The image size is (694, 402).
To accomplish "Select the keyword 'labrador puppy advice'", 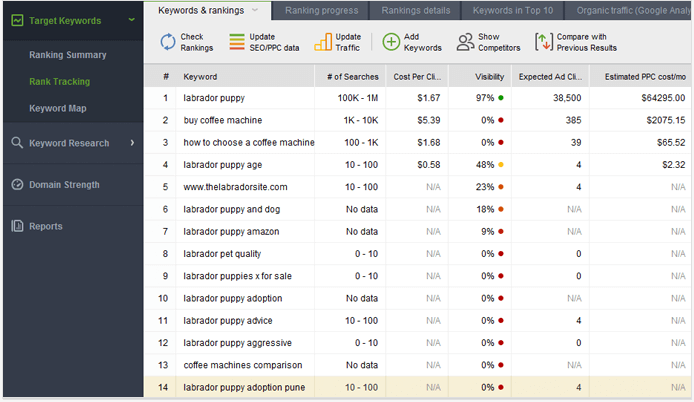I will [228, 321].
